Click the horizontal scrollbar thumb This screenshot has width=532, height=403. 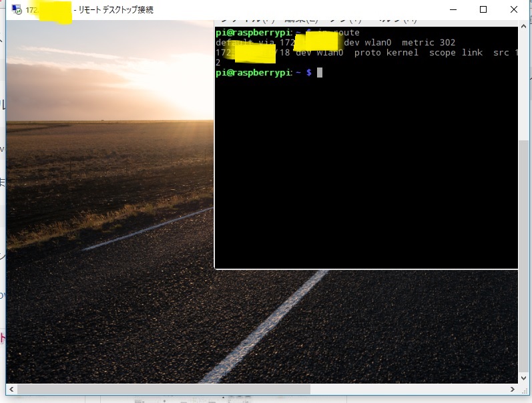(x=164, y=389)
